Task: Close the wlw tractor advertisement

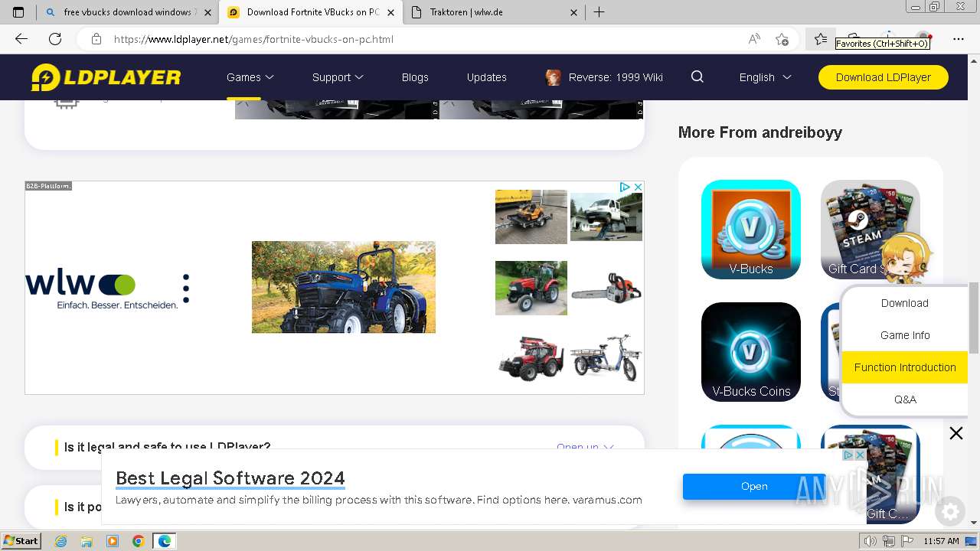Action: point(638,187)
